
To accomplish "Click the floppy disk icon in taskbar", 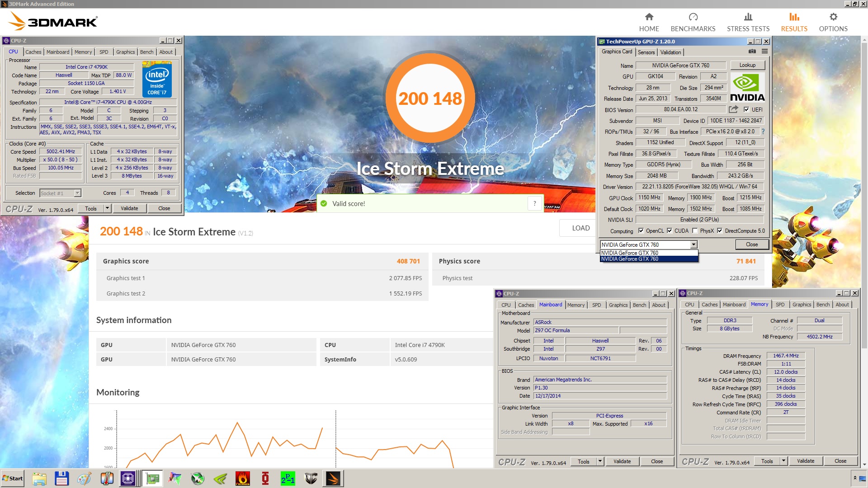I will pos(61,479).
